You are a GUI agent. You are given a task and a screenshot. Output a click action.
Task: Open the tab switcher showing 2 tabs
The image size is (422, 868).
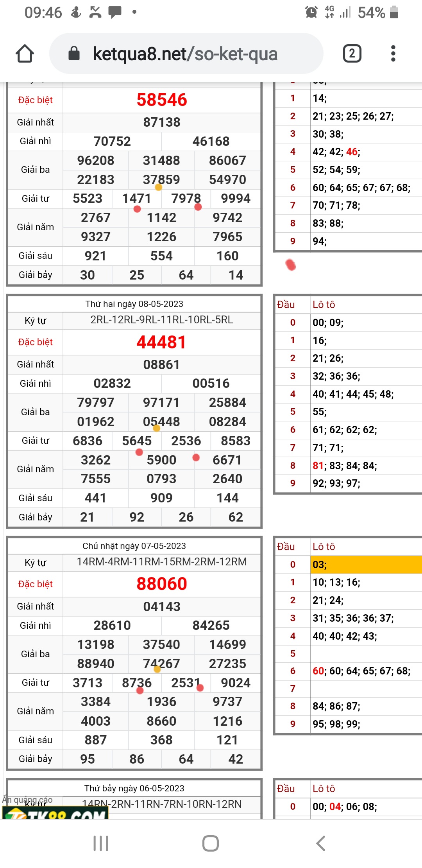coord(352,54)
